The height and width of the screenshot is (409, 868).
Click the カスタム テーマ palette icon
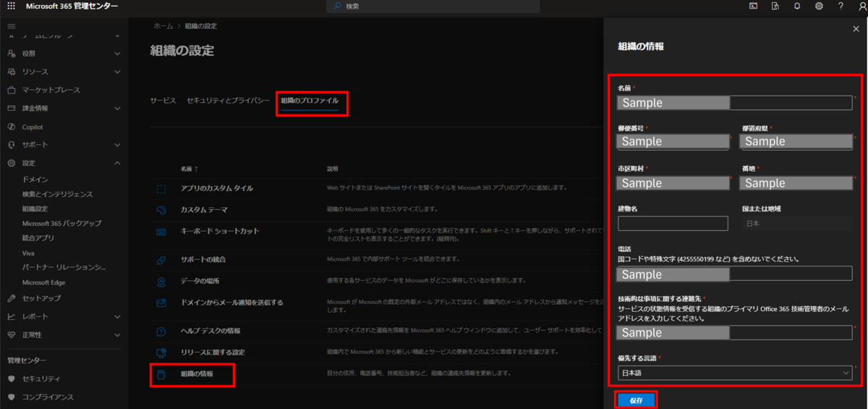[x=161, y=210]
